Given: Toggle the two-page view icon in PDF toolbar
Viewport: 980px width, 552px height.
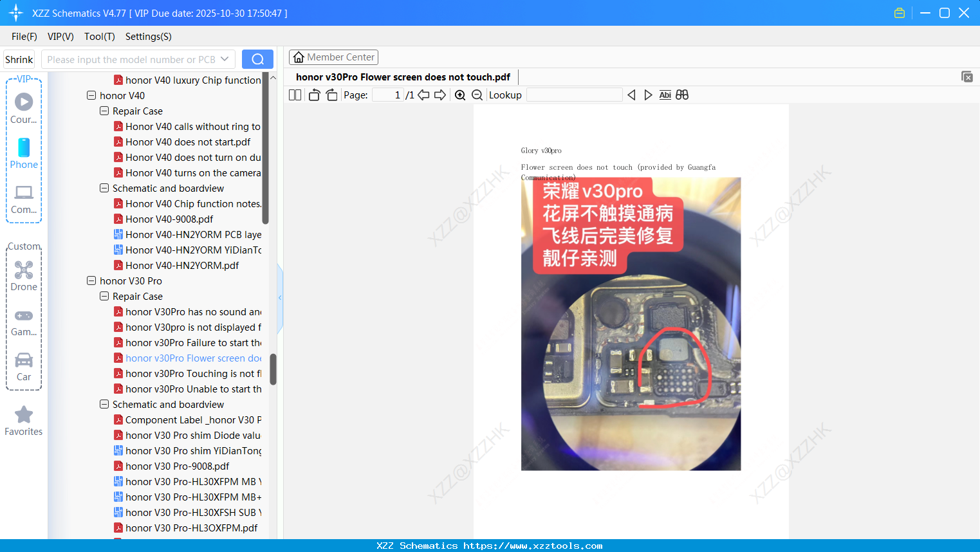Looking at the screenshot, I should click(x=295, y=95).
